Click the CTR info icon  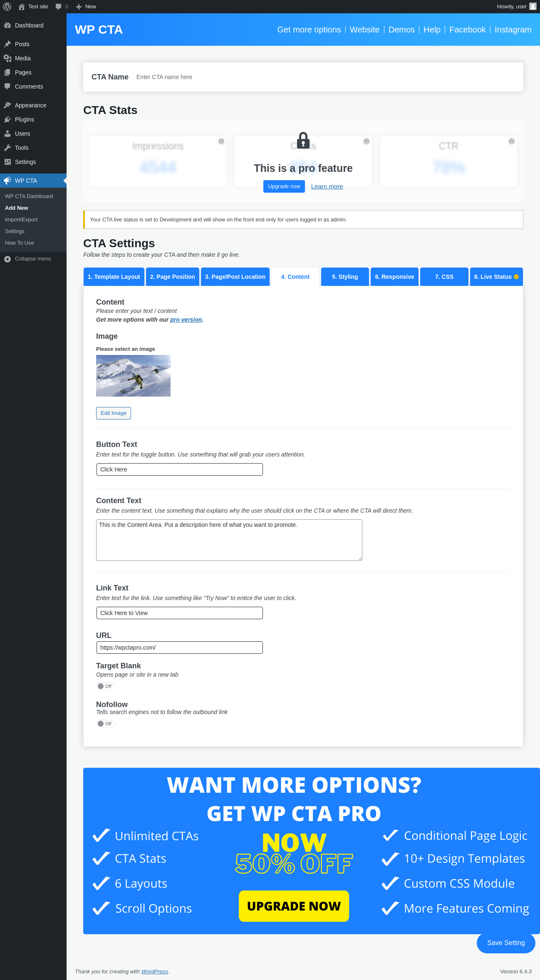[x=512, y=141]
